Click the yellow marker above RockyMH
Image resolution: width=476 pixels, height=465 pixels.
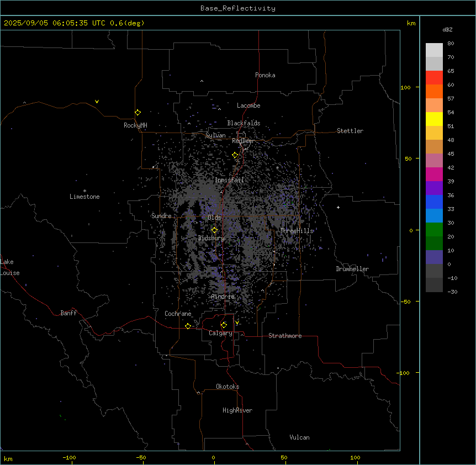138,113
